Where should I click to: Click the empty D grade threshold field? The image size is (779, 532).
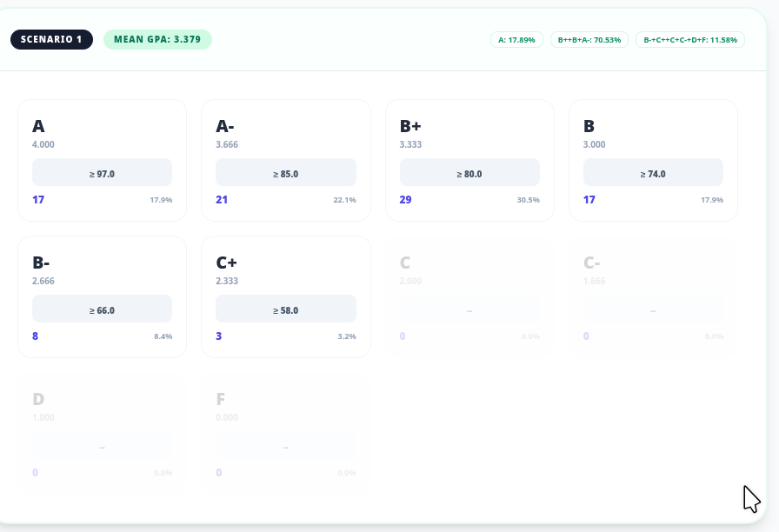[102, 446]
